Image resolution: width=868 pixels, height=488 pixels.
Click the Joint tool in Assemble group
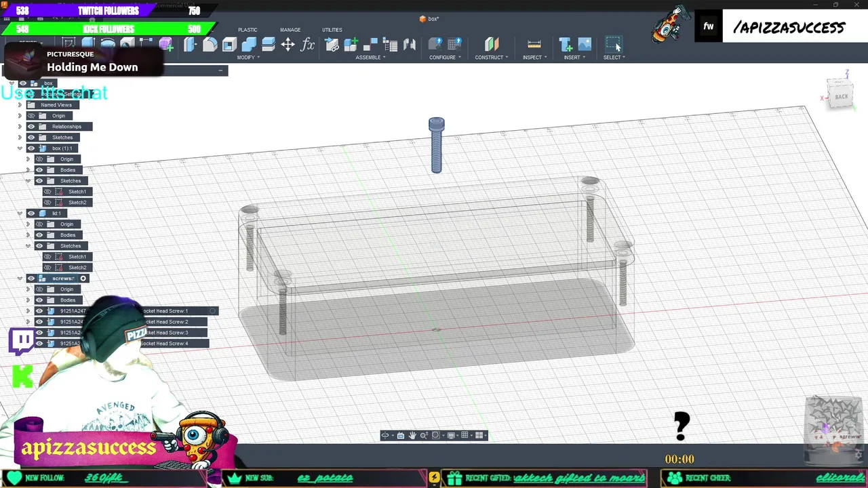410,45
